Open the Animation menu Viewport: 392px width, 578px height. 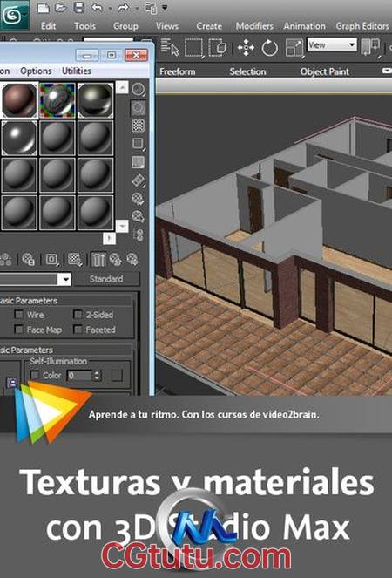pos(304,26)
